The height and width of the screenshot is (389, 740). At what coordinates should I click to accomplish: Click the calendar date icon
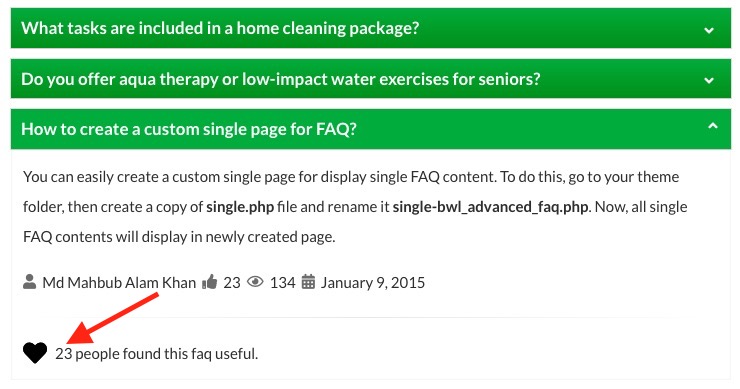coord(308,281)
